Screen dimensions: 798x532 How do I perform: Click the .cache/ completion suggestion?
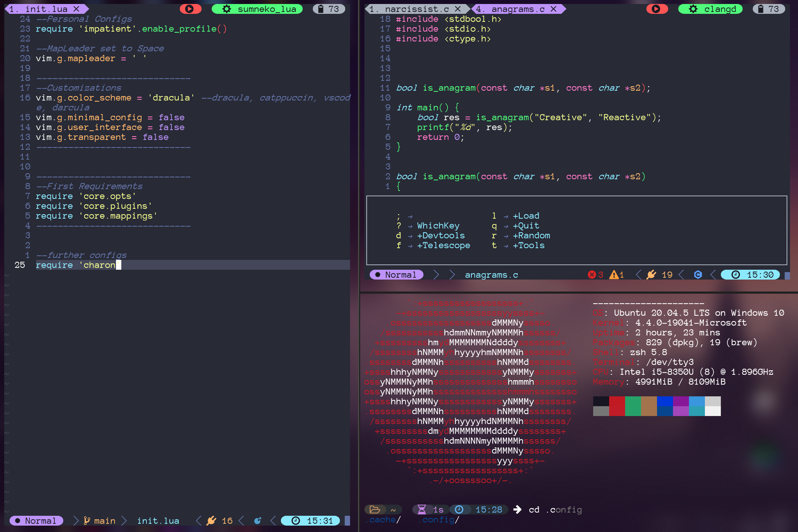coord(383,519)
